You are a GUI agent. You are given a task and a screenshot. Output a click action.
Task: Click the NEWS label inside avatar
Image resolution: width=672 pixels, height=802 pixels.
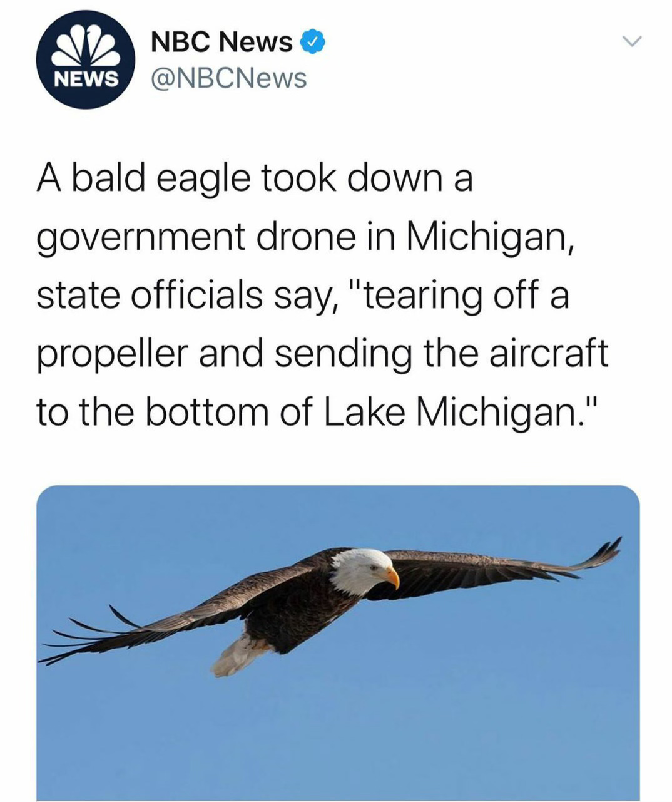pos(86,79)
